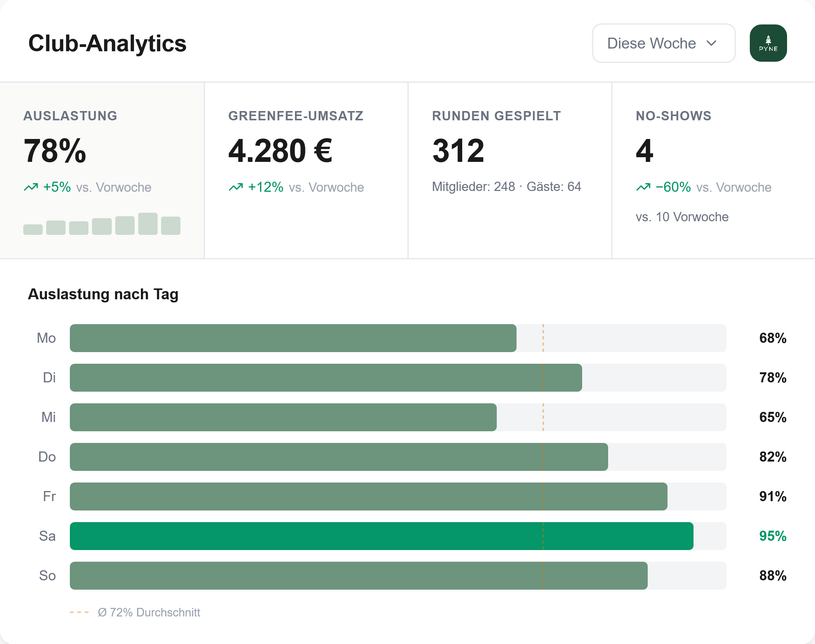Click the PYNE logo icon
Screen dimensions: 815x644
click(768, 43)
